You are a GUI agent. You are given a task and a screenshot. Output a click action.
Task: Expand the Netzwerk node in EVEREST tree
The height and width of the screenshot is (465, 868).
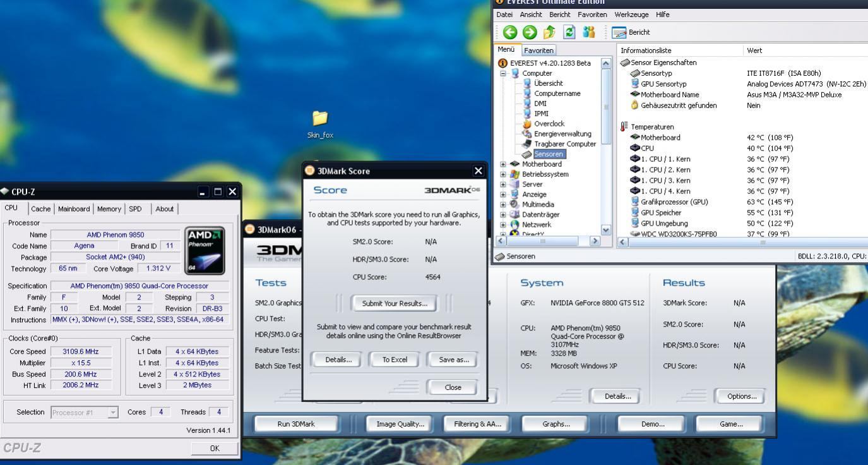[503, 225]
